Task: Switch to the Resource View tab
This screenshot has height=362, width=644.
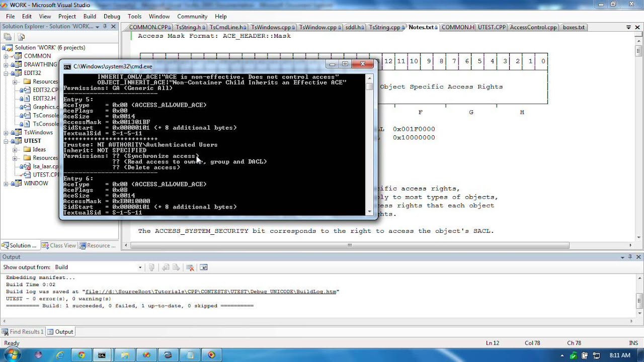Action: pos(98,245)
